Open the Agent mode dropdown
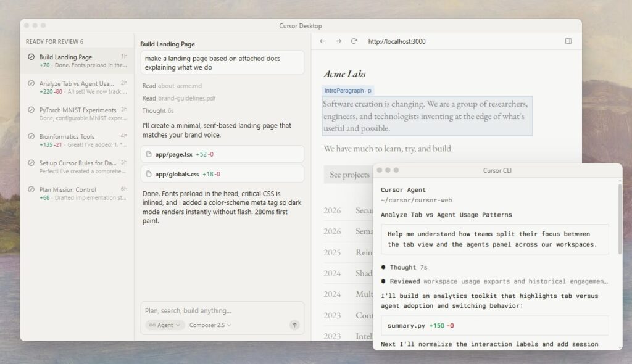Viewport: 632px width, 364px height. [x=165, y=325]
